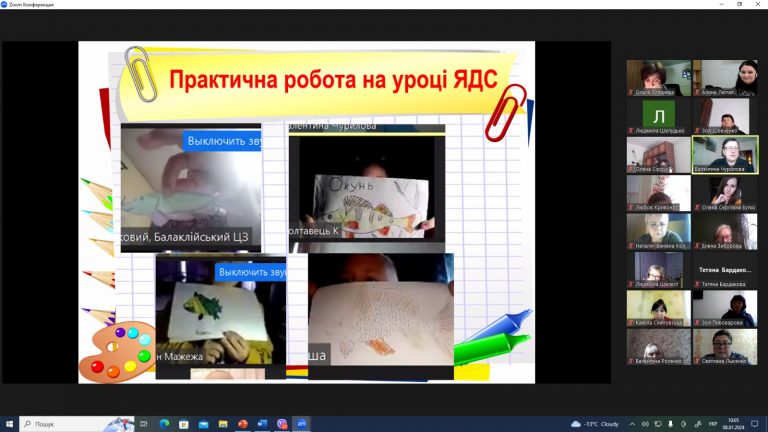Click the silver paperclip beside the title
The height and width of the screenshot is (432, 768).
point(138,72)
